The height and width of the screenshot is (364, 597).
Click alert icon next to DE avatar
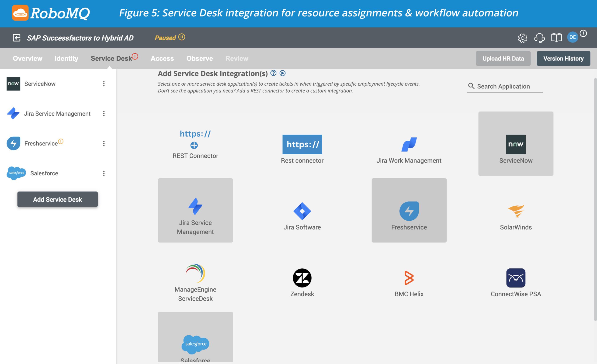point(583,33)
